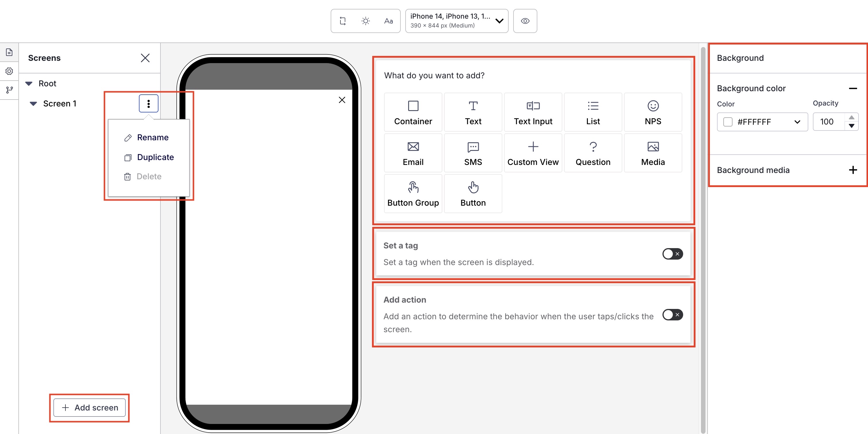868x434 pixels.
Task: Open the branch icon in sidebar
Action: coord(9,90)
